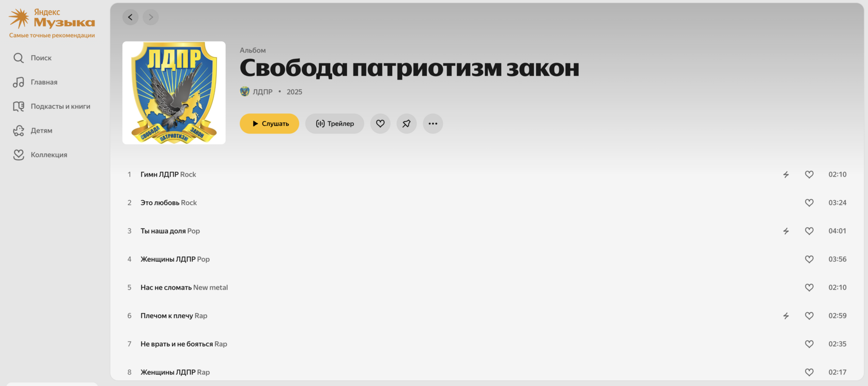Select track title Это любовь Rock
The image size is (868, 386).
[x=169, y=203]
